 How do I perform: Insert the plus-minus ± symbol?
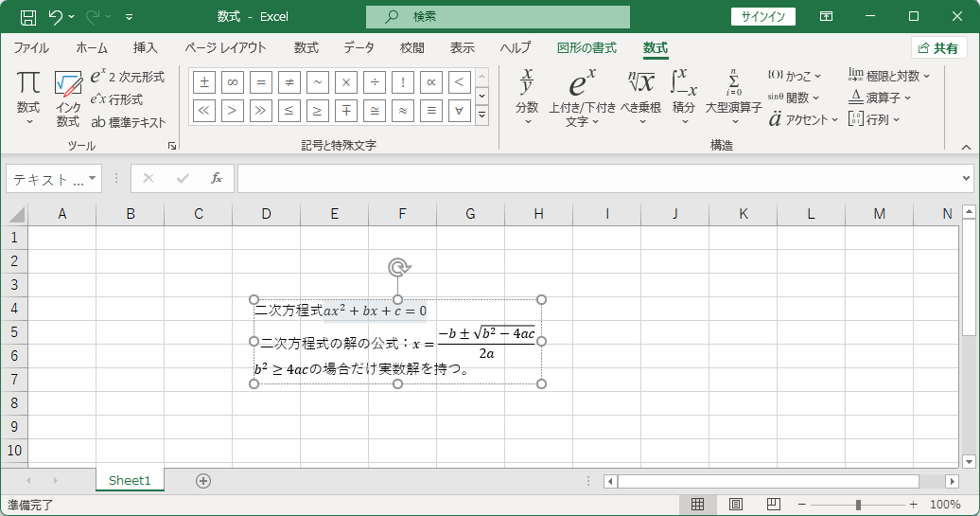pos(204,82)
